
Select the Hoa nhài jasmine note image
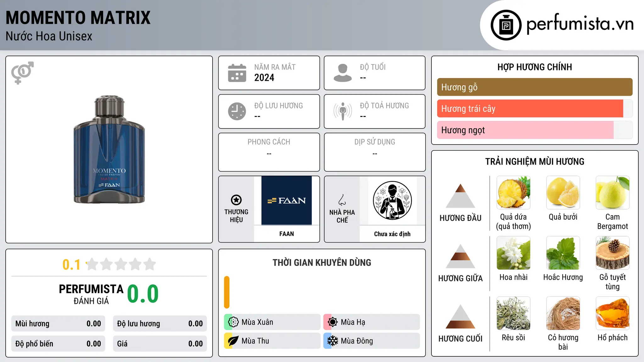514,253
